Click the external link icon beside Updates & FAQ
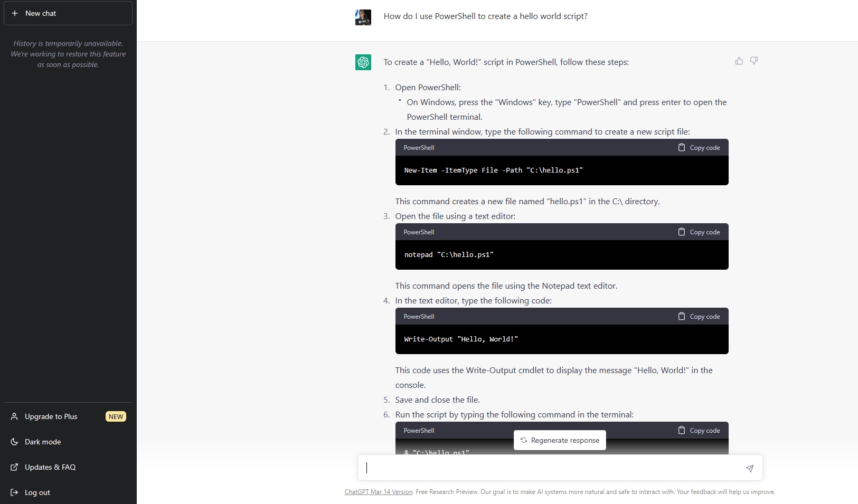Image resolution: width=858 pixels, height=504 pixels. 14,467
